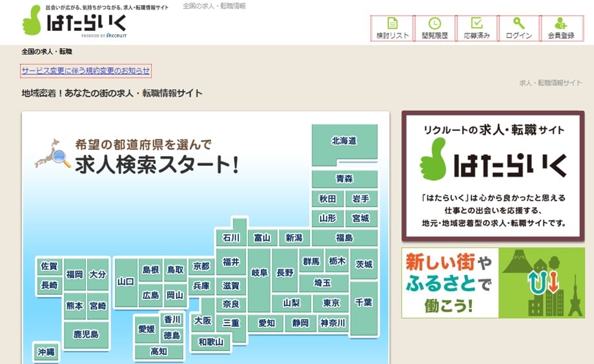Select 秋田 prefecture
The height and width of the screenshot is (364, 594).
click(328, 199)
